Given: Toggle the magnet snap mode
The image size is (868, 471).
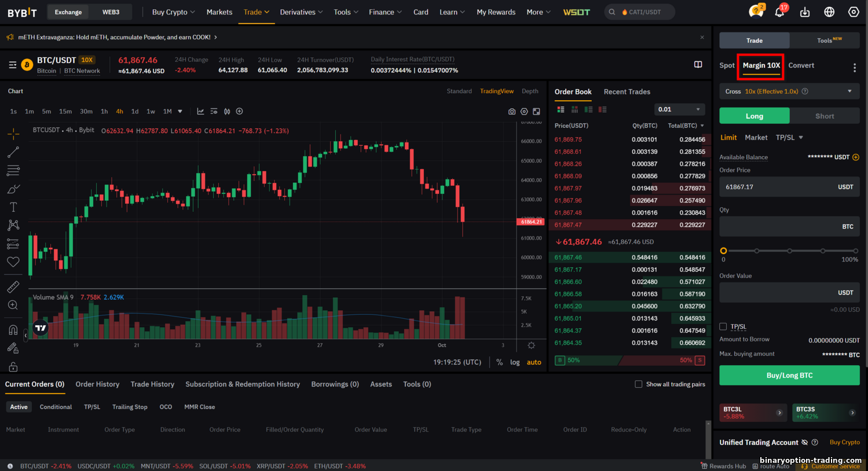Looking at the screenshot, I should click(x=13, y=330).
